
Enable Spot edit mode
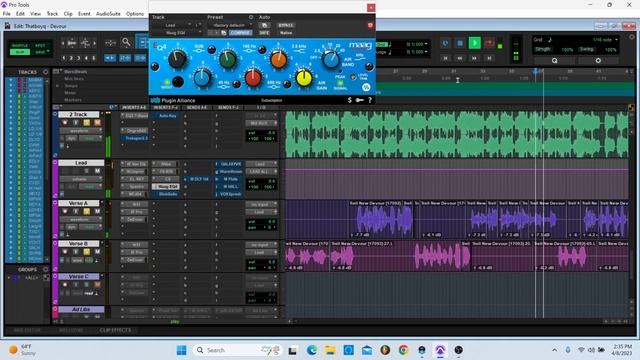40,45
